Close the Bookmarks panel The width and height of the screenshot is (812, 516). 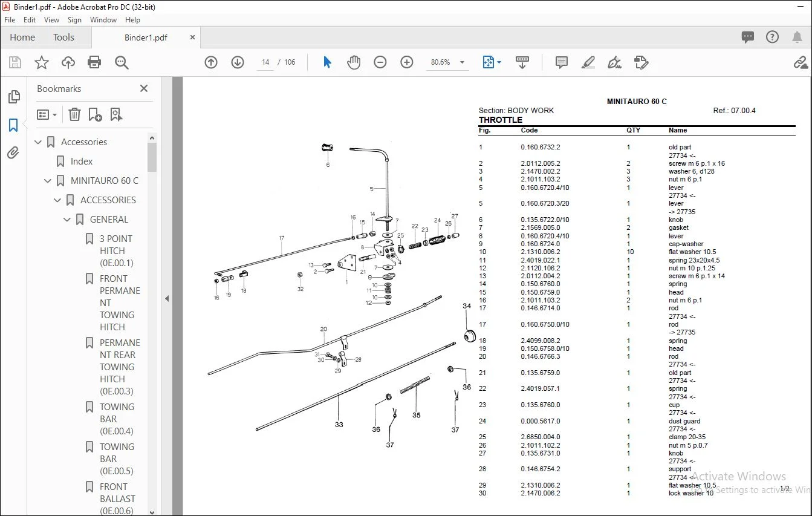tap(144, 88)
